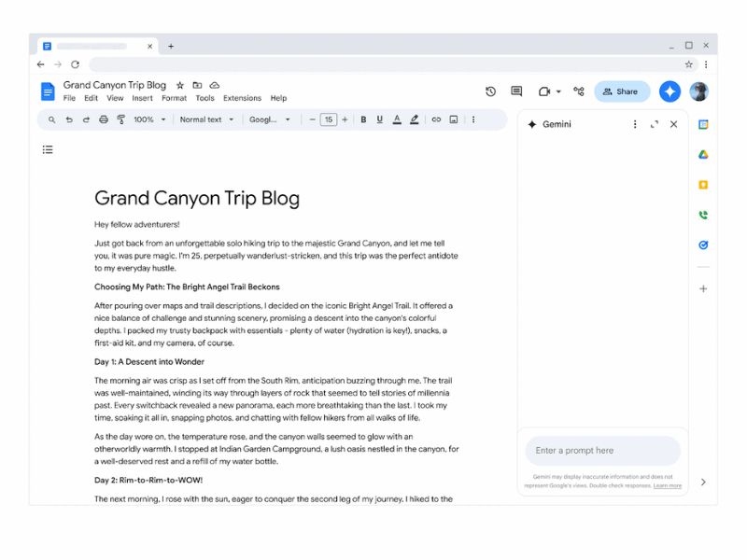Image resolution: width=747 pixels, height=560 pixels.
Task: Open the highlight color picker
Action: pyautogui.click(x=415, y=119)
